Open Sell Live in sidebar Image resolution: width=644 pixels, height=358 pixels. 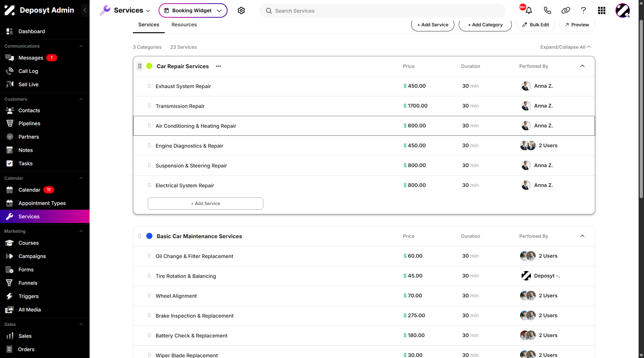coord(29,84)
